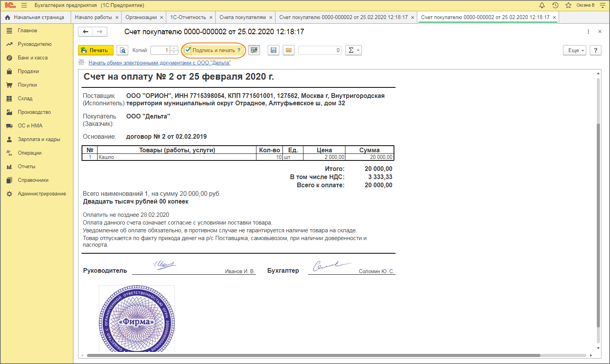
Task: Open Руководителю section in sidebar
Action: 37,44
